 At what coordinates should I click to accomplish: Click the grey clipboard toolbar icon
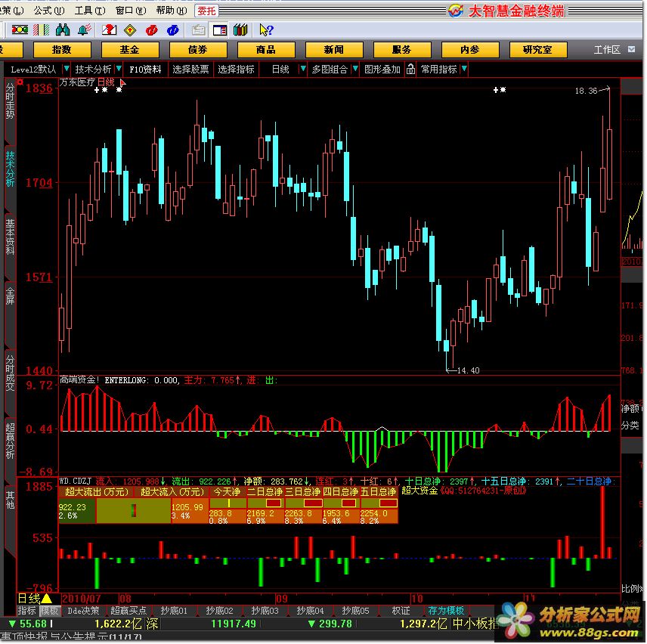(x=199, y=30)
